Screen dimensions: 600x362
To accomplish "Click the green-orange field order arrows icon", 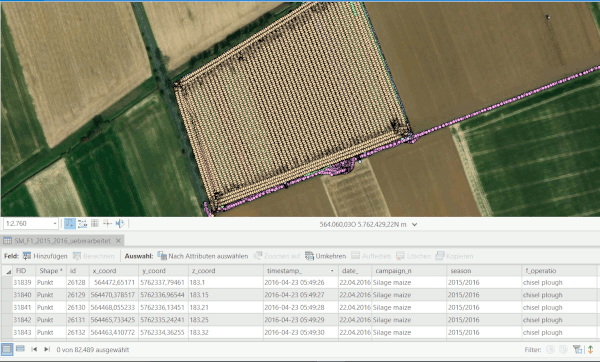I will pyautogui.click(x=591, y=349).
